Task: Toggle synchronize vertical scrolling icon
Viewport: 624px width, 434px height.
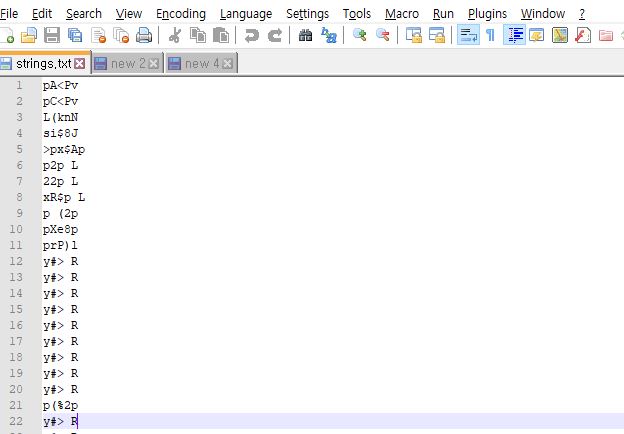Action: click(x=413, y=35)
